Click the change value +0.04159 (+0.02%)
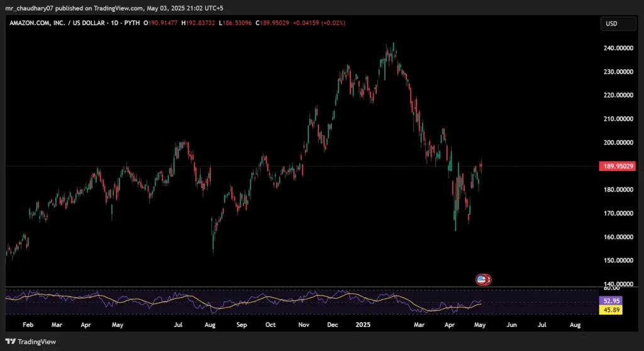 click(319, 23)
